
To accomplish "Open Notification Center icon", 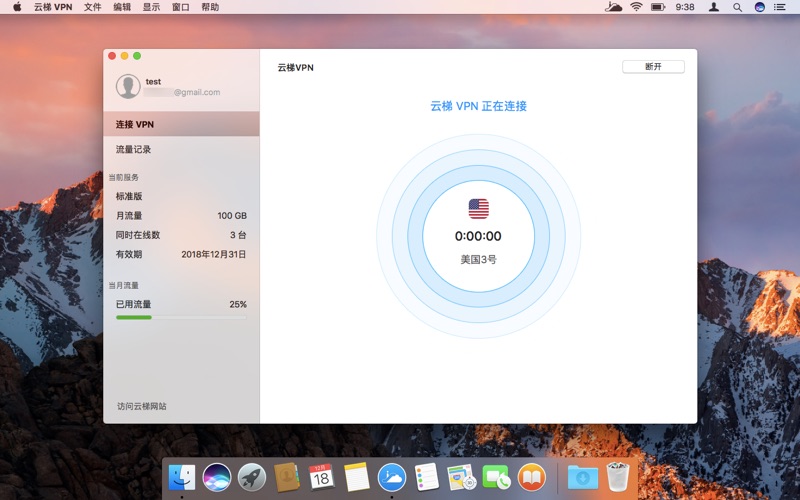I will [780, 7].
